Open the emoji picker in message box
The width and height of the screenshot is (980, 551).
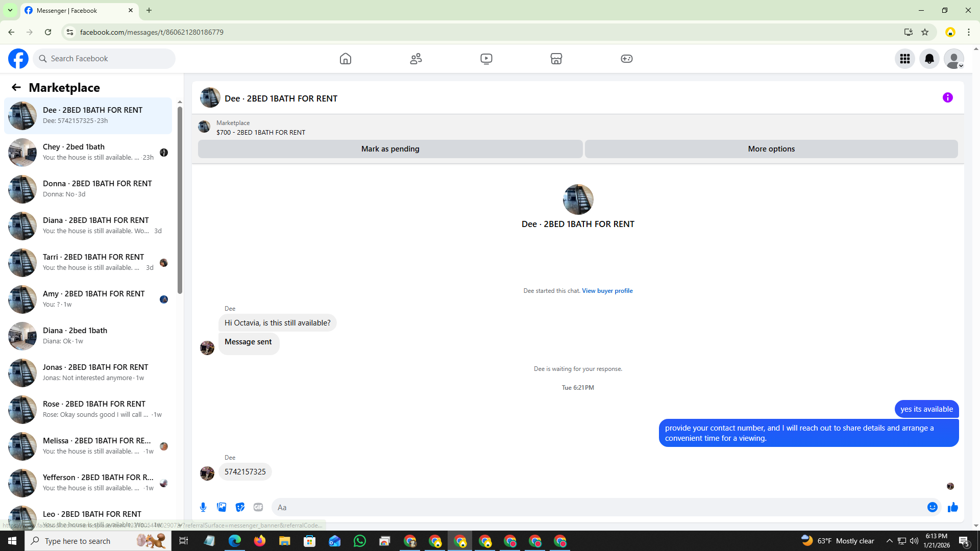(932, 507)
